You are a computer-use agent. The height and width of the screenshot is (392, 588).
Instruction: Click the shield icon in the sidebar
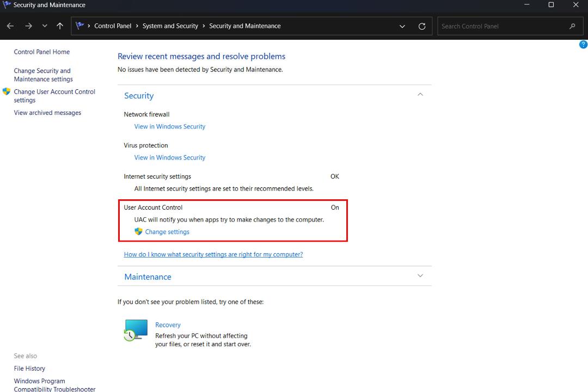(x=7, y=91)
